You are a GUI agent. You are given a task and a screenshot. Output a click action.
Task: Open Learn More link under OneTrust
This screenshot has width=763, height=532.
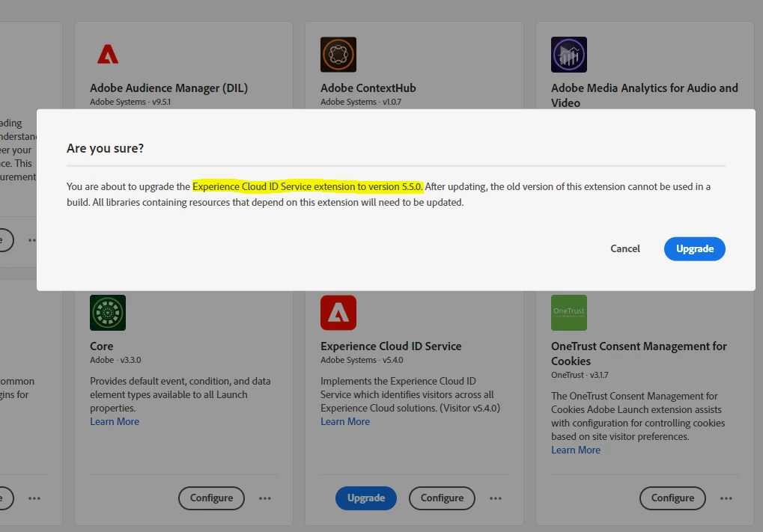tap(576, 450)
